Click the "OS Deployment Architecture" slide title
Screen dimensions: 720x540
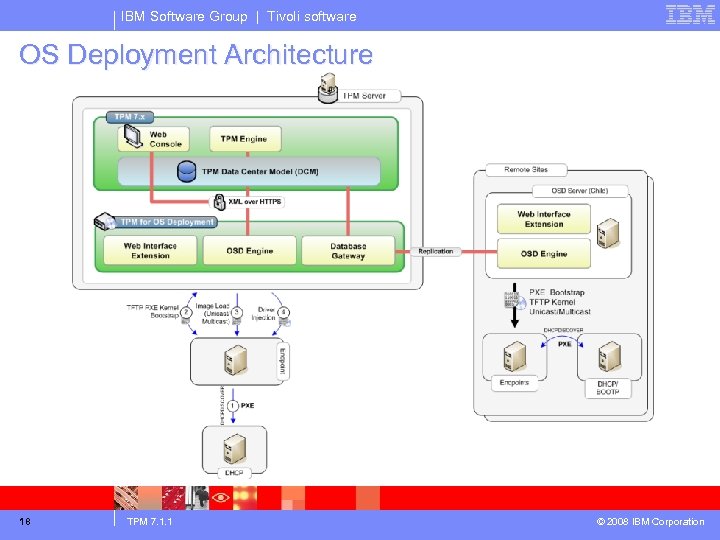pos(196,54)
